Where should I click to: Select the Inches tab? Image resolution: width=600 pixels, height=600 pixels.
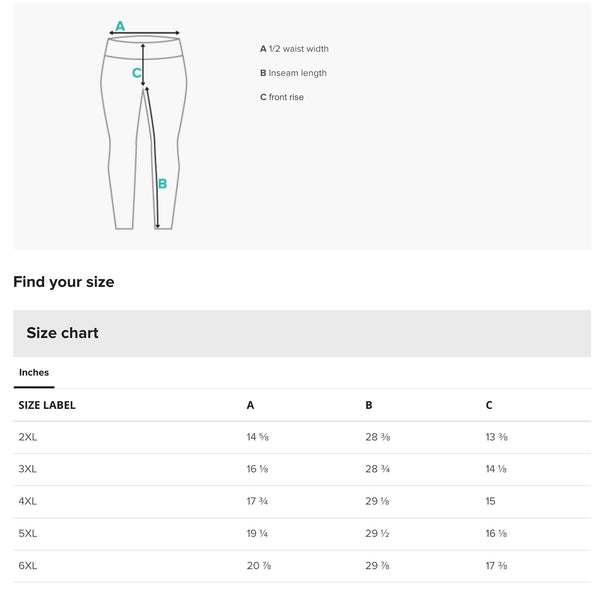(x=34, y=373)
